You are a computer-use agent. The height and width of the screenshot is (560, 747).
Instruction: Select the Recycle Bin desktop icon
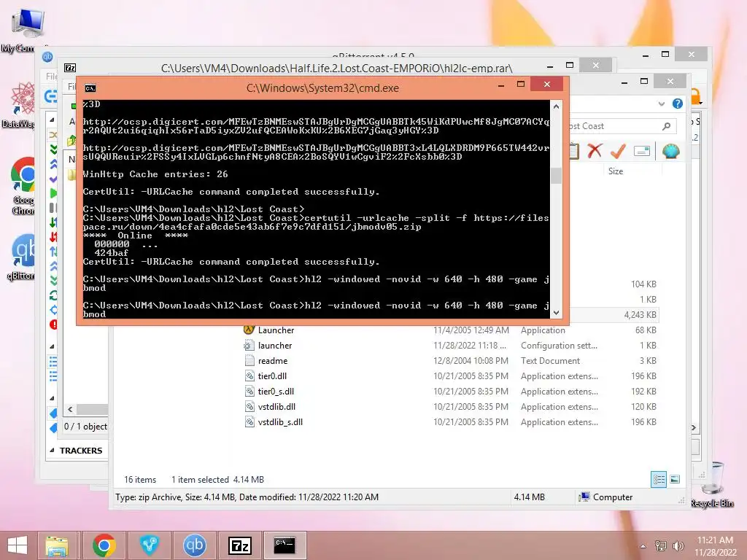[712, 484]
